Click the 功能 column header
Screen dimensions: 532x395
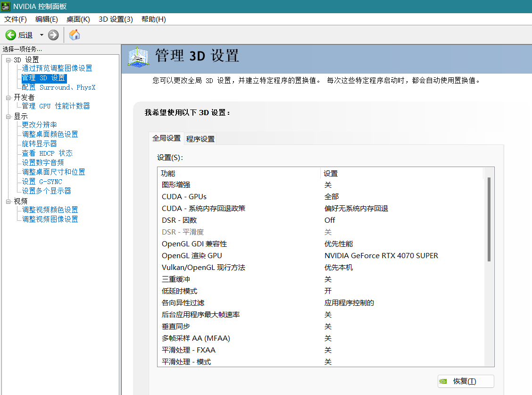(x=239, y=174)
